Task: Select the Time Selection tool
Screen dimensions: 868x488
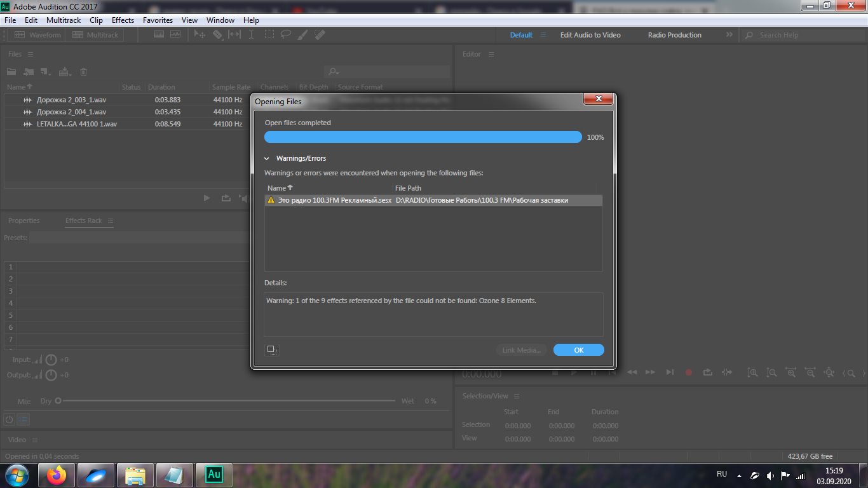Action: coord(252,35)
